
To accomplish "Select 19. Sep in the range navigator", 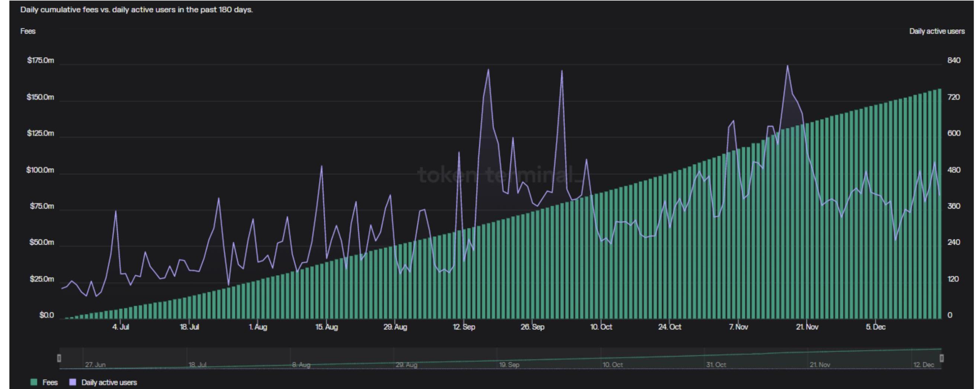I will [509, 365].
